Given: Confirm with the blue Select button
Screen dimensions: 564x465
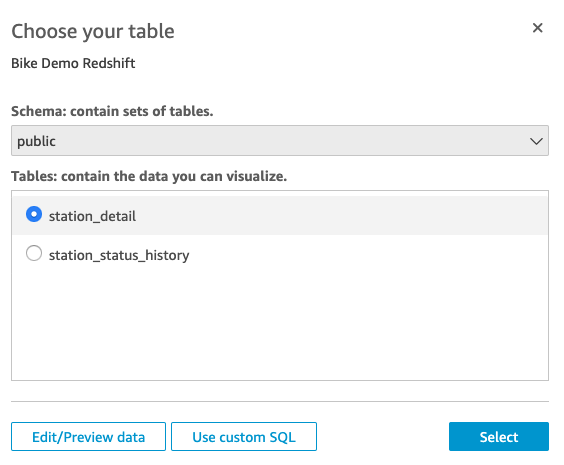Looking at the screenshot, I should (499, 437).
